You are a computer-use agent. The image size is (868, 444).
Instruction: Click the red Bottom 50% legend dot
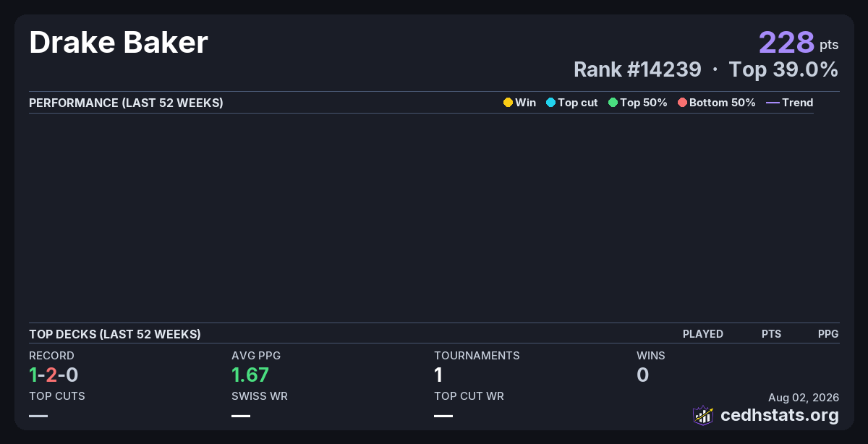pyautogui.click(x=682, y=103)
